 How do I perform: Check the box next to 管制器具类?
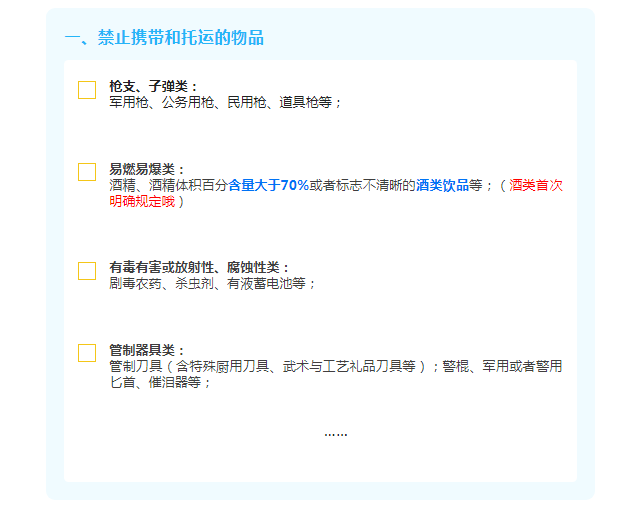87,353
